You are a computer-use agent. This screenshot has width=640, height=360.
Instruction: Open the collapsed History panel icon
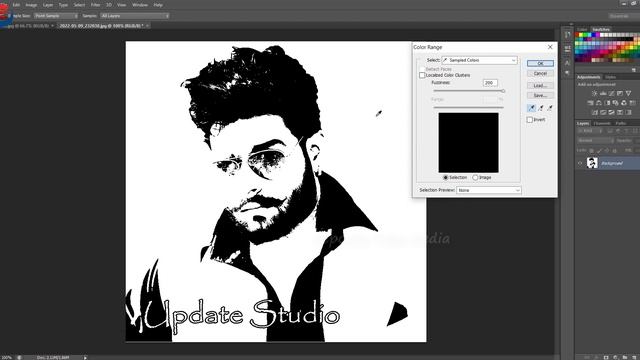[x=567, y=35]
